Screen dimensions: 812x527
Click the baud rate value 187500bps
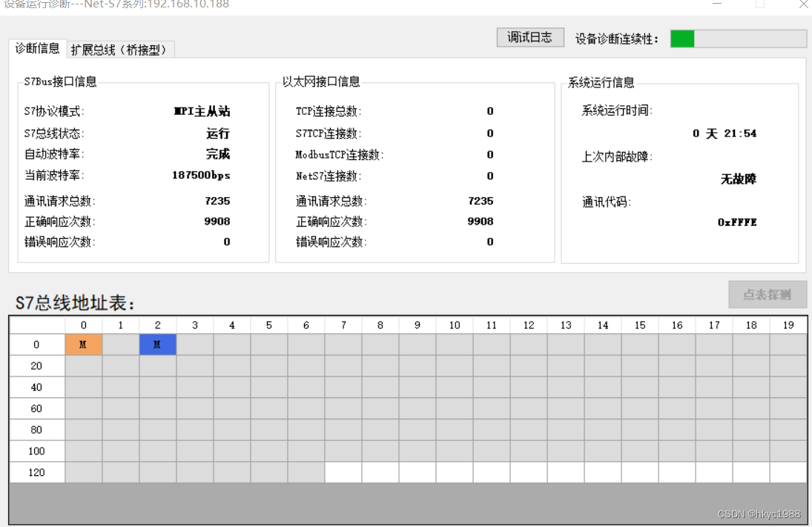click(x=201, y=176)
